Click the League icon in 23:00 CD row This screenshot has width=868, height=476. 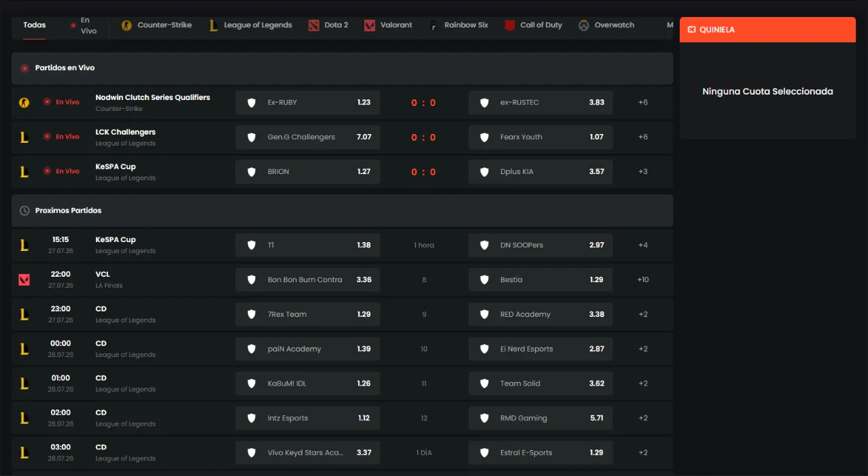pyautogui.click(x=24, y=314)
